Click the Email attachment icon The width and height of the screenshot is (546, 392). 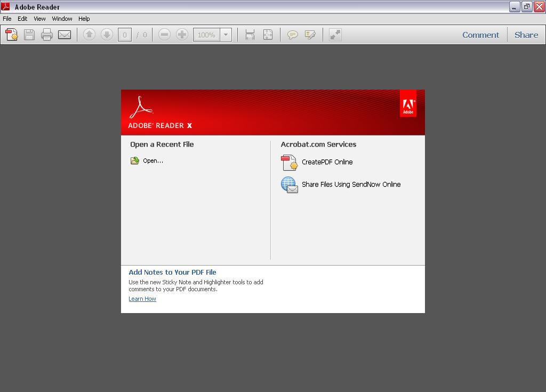coord(65,35)
